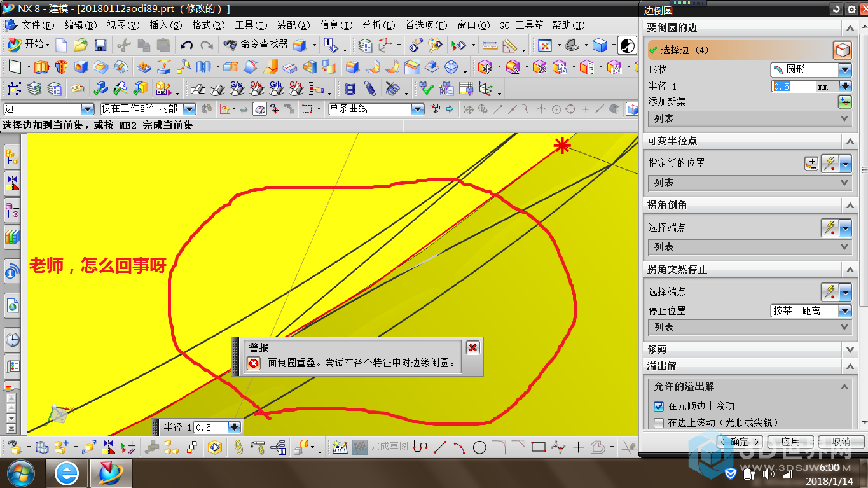Screen dimensions: 868x488
Task: Toggle the highlighted selection filter icon
Action: [x=259, y=109]
